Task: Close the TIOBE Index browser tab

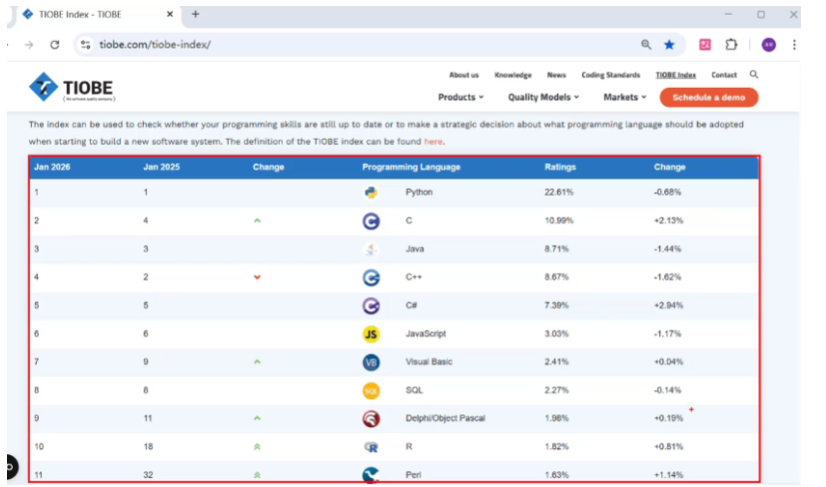Action: tap(170, 14)
